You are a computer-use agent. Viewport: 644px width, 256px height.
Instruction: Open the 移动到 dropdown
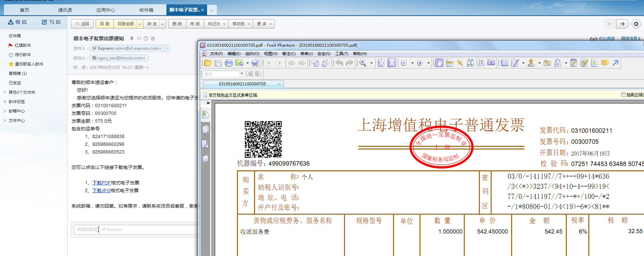(241, 24)
